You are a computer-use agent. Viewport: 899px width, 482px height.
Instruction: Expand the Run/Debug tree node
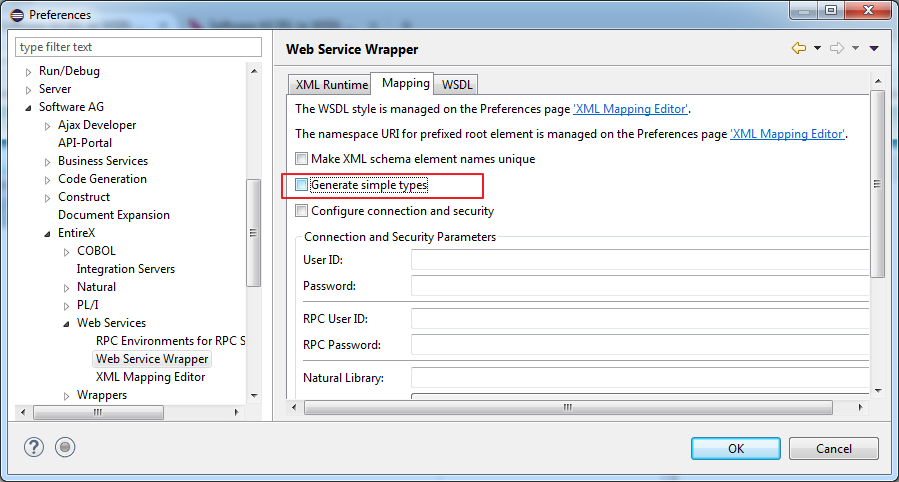pos(28,72)
